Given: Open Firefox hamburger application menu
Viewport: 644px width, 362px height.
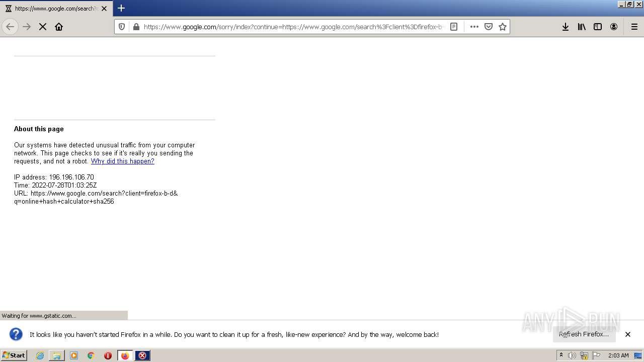Looking at the screenshot, I should (634, 27).
